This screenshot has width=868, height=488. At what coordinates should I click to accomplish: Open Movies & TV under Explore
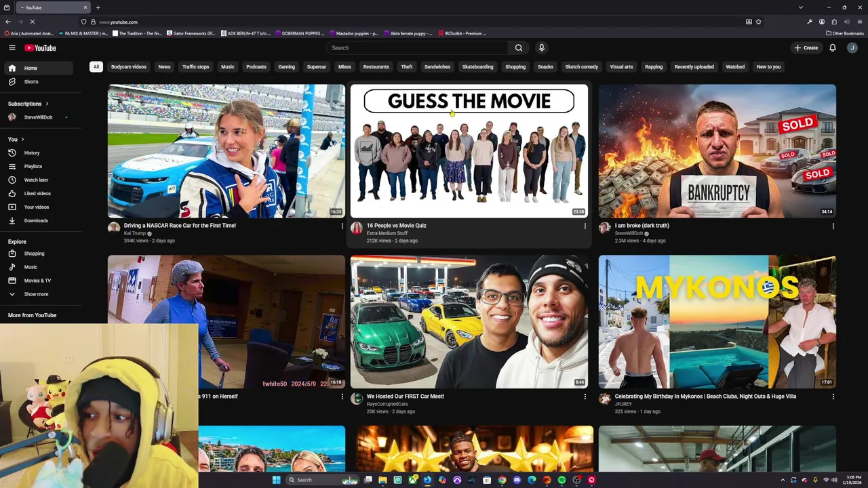pyautogui.click(x=38, y=281)
